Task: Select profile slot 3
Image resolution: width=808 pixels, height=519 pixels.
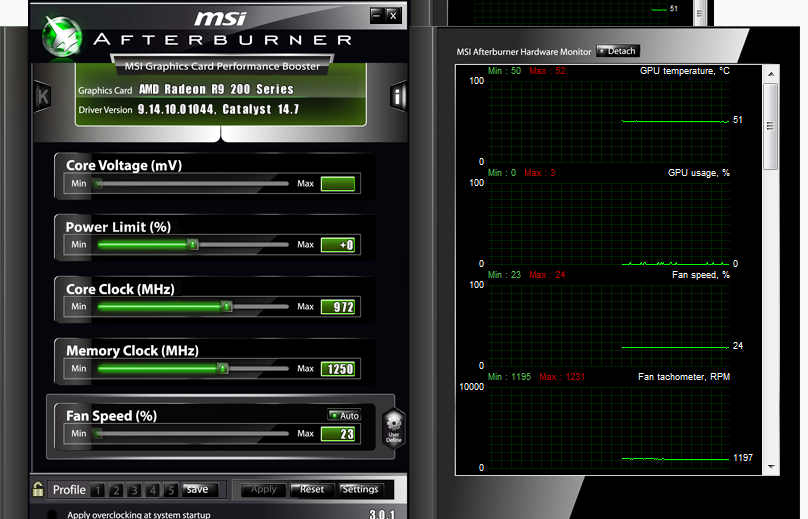Action: 134,490
